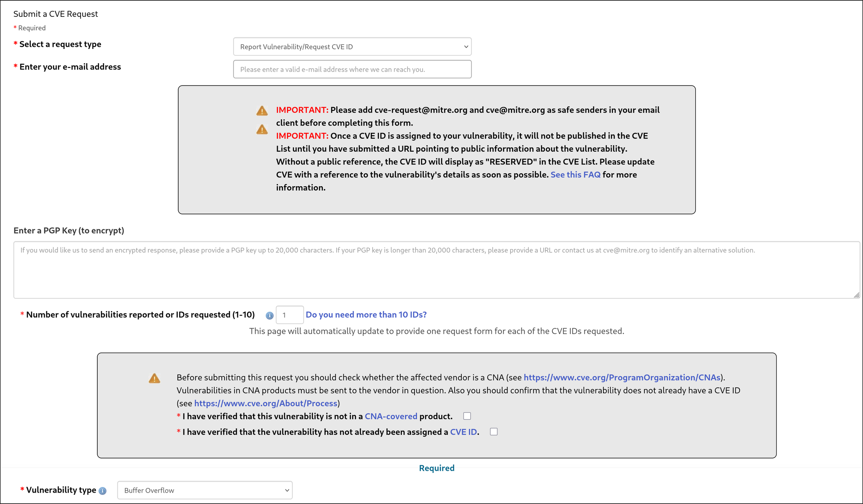Screen dimensions: 863x504
Task: Open the request type dropdown
Action: [352, 47]
